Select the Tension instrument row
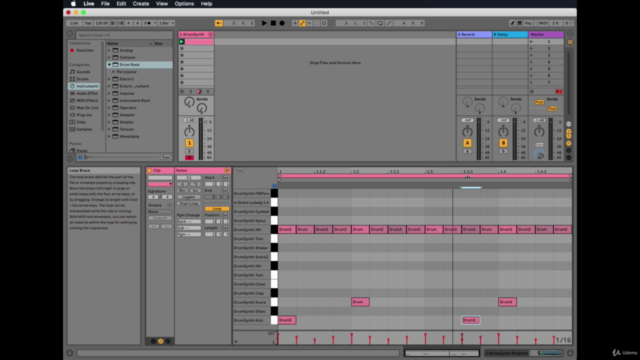 (139, 129)
